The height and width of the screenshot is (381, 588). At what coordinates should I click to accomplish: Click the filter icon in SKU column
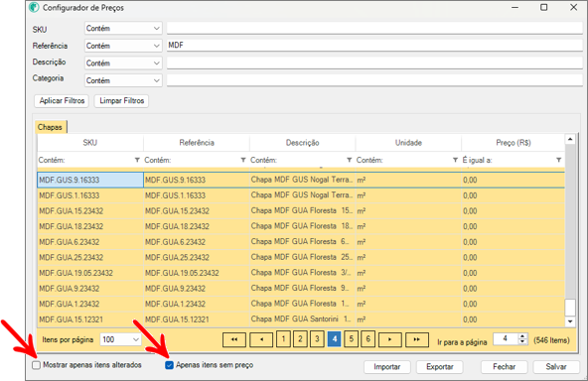click(x=137, y=160)
